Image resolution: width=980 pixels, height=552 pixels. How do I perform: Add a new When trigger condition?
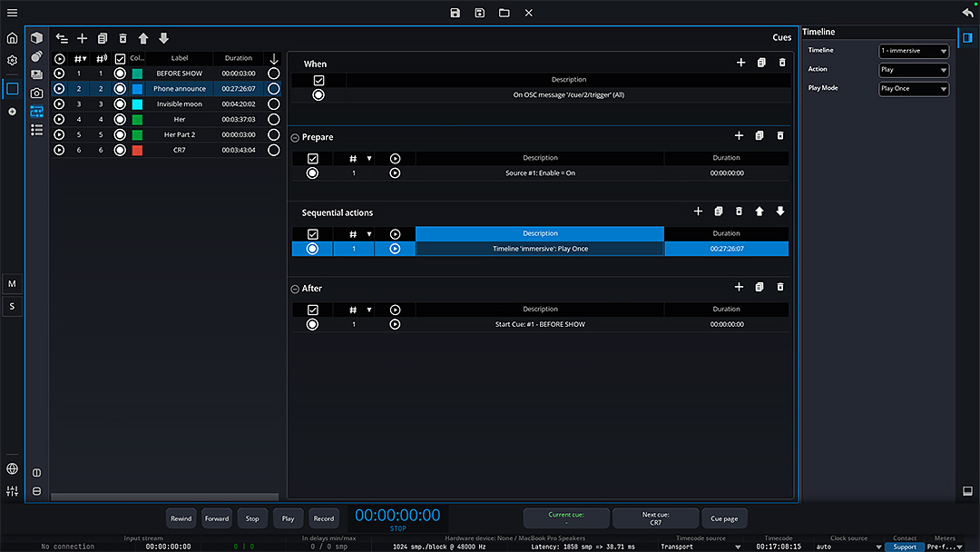pos(740,63)
